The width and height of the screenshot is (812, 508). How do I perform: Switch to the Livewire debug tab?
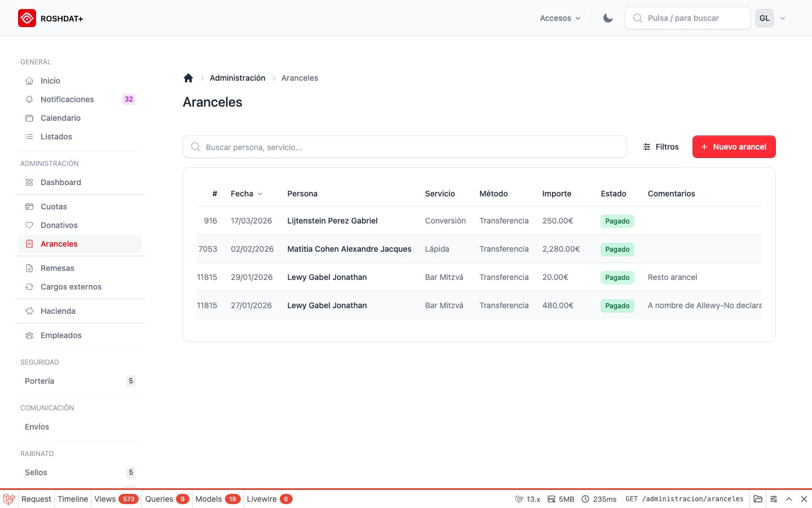269,499
